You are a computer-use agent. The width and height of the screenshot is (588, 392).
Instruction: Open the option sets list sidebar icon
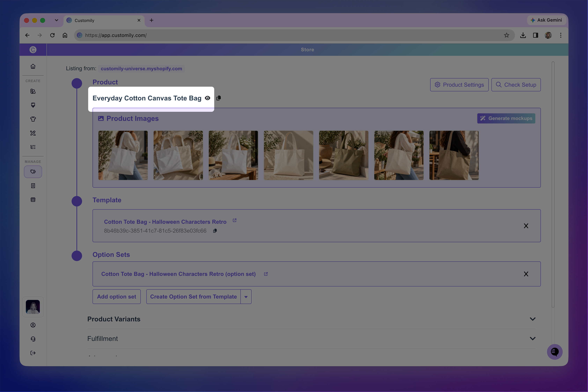(33, 147)
